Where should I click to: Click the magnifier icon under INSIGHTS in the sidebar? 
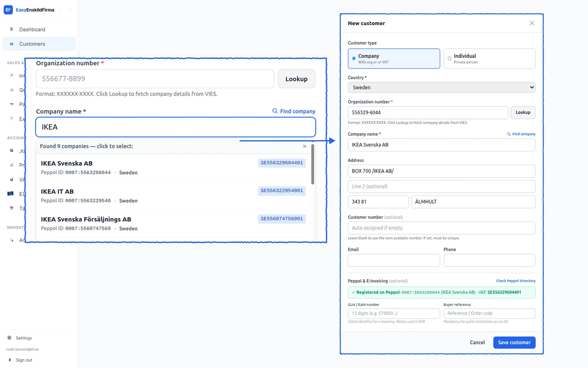(12, 240)
